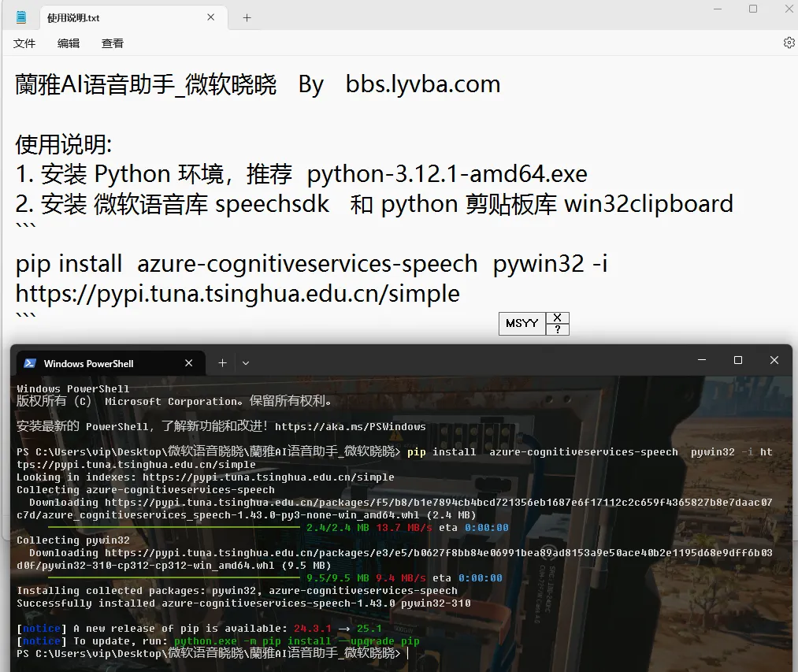Maximize the Notepad window
The width and height of the screenshot is (798, 672).
click(x=753, y=9)
